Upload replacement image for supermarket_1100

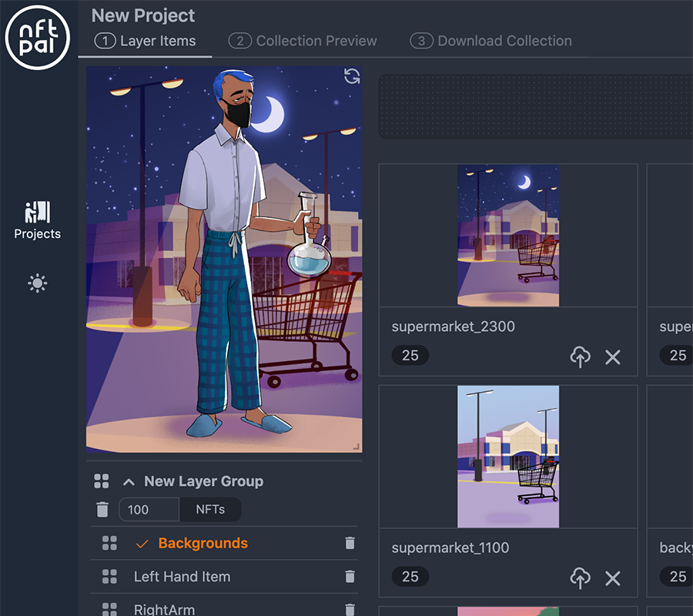point(580,578)
